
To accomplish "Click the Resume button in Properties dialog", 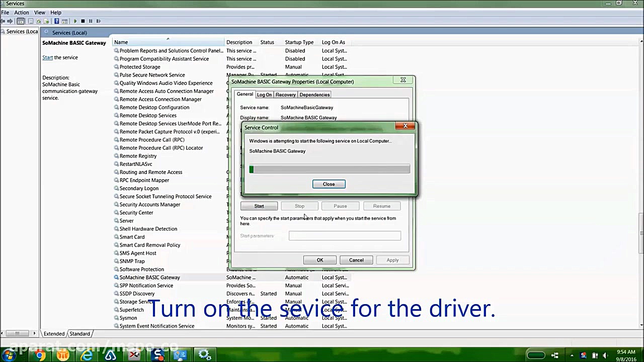I will (381, 206).
